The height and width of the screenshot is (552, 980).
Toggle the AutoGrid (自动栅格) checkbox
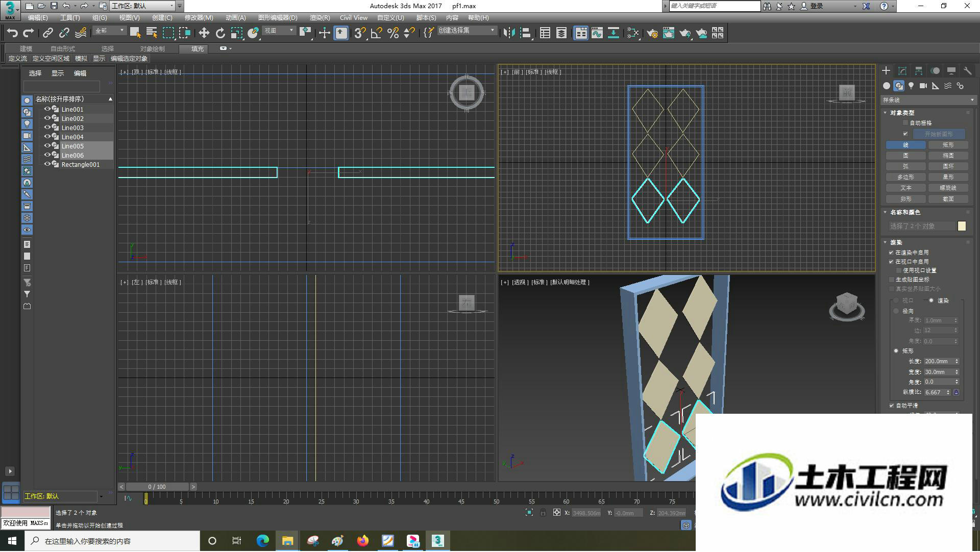click(905, 123)
